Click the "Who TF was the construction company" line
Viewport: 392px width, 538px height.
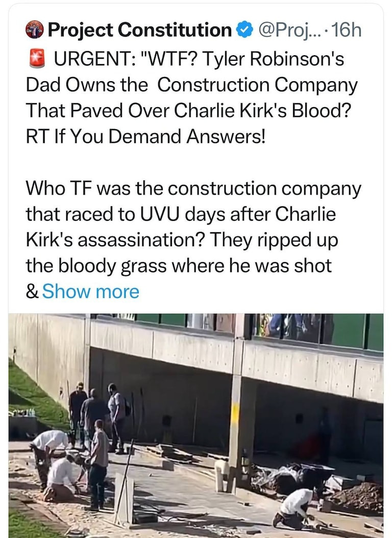point(193,189)
